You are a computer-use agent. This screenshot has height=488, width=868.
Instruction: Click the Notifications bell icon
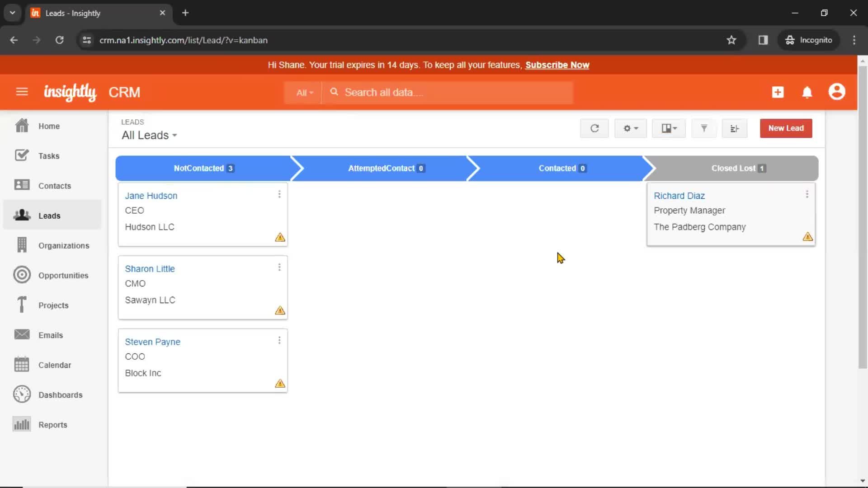[808, 92]
